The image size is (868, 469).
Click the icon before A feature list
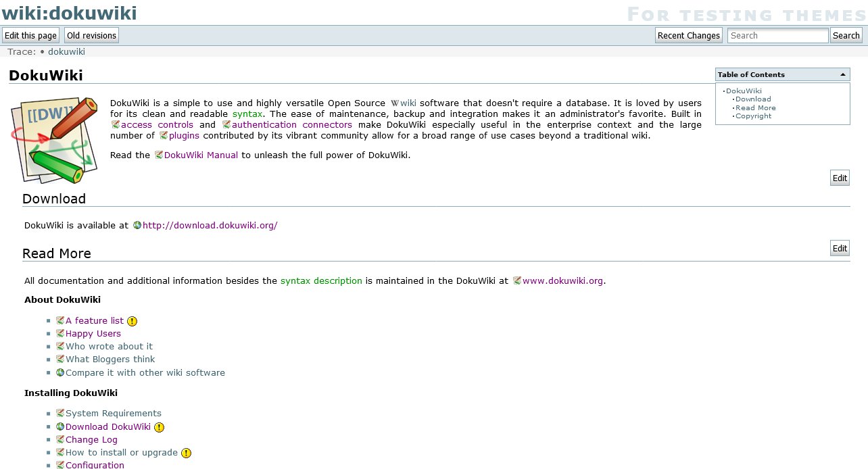(60, 321)
